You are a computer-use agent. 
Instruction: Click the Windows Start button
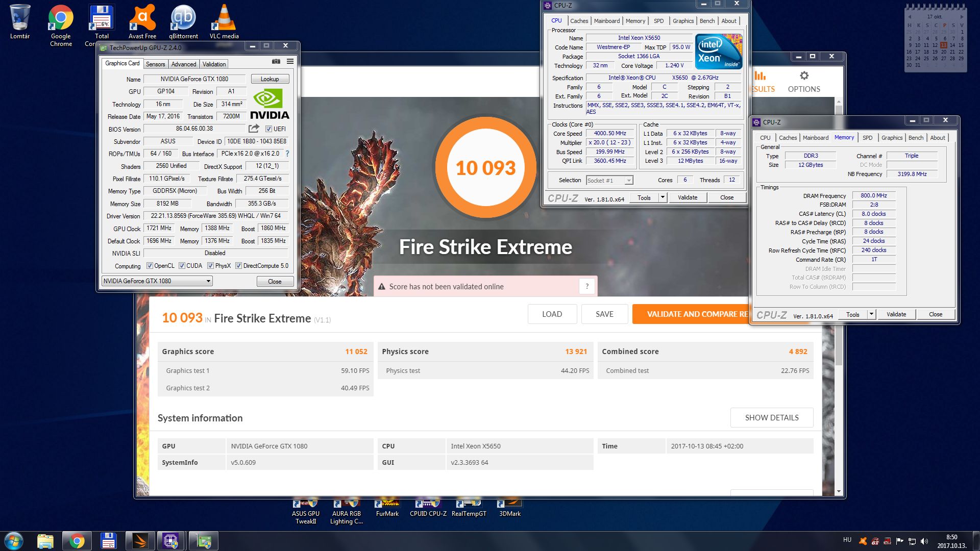point(14,541)
